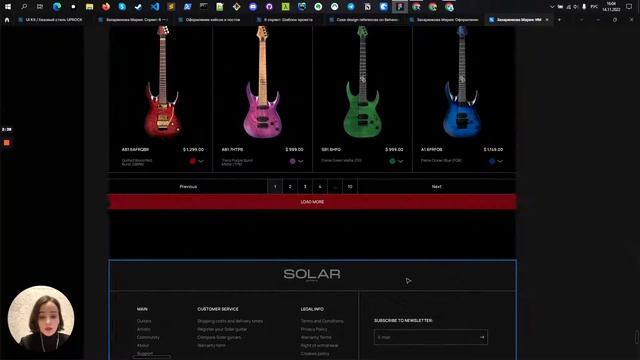Expand color options for A1.6AFRQBR guitar
Viewport: 640px width, 360px height.
click(201, 161)
